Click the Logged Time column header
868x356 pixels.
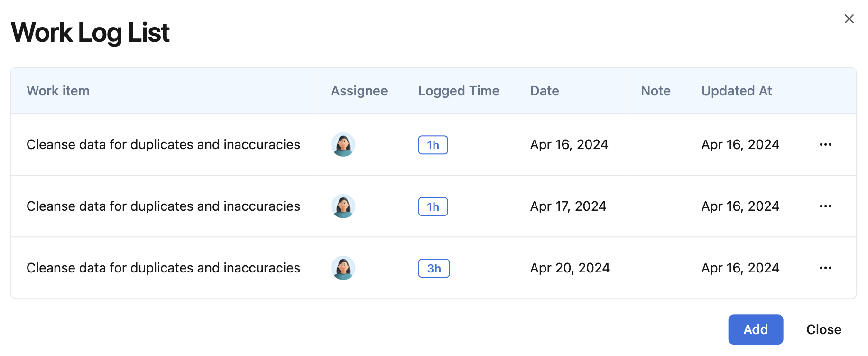458,91
